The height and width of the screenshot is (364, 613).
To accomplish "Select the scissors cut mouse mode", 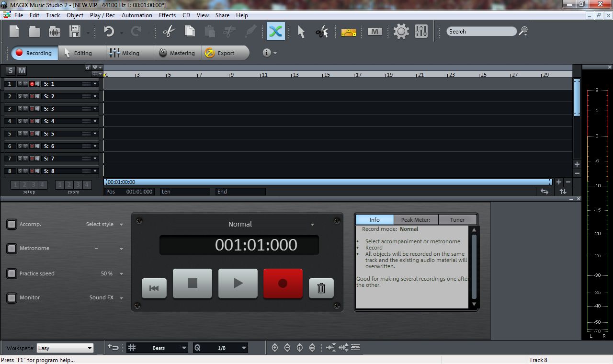I will pos(322,32).
